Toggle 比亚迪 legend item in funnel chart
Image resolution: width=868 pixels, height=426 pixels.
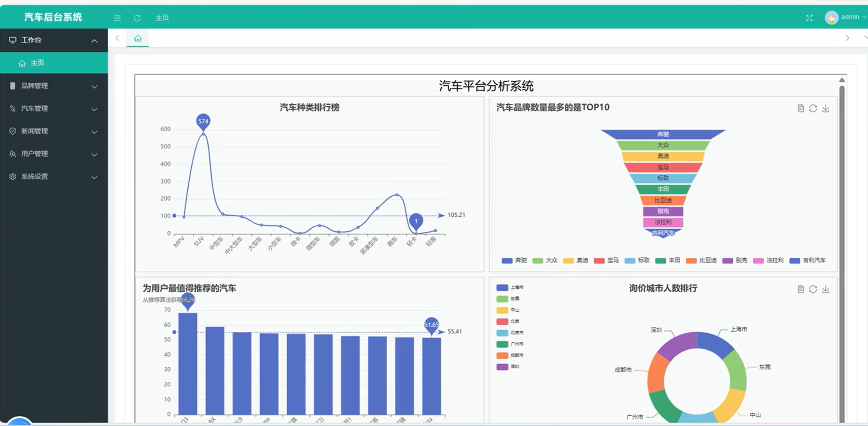point(701,260)
